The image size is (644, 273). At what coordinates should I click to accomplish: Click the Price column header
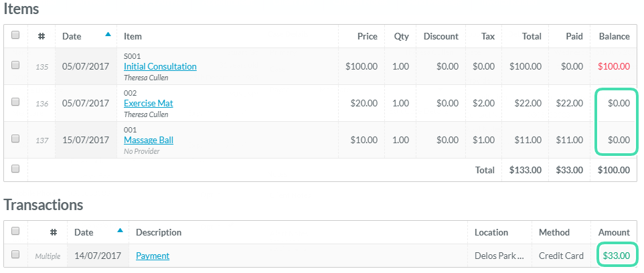click(367, 36)
